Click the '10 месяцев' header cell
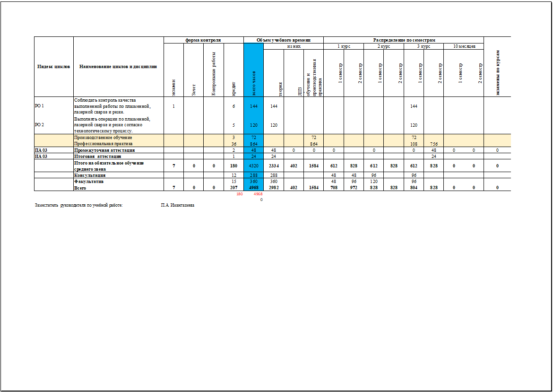553x392 pixels. point(463,46)
